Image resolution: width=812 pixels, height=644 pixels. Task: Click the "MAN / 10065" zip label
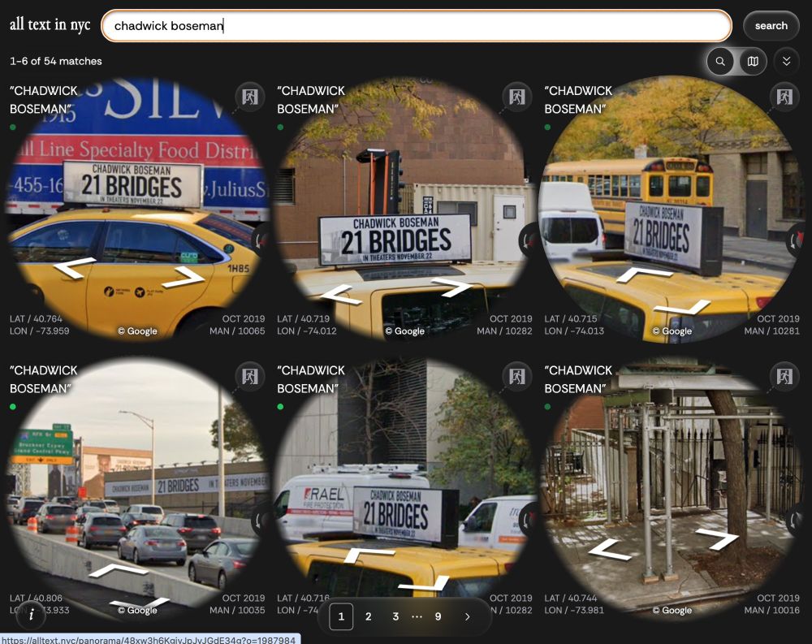(237, 331)
